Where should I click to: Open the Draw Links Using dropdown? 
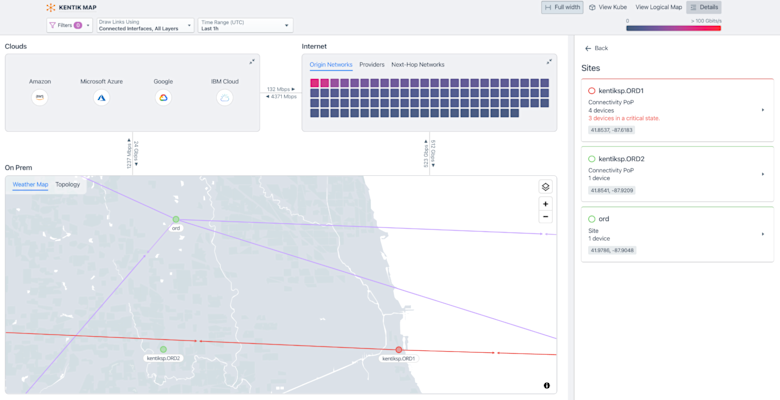(145, 25)
